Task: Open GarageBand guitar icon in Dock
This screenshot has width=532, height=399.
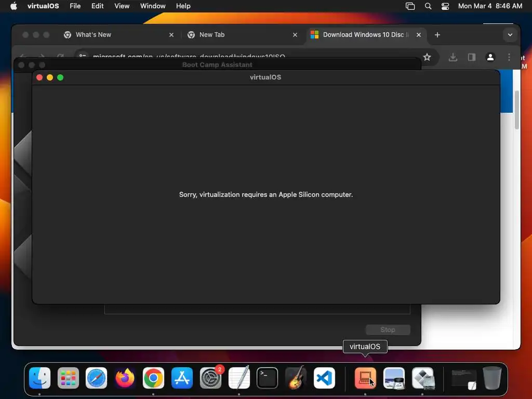Action: (296, 378)
